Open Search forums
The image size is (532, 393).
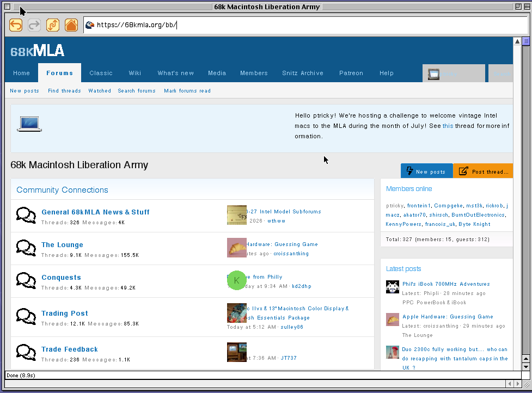pyautogui.click(x=137, y=91)
